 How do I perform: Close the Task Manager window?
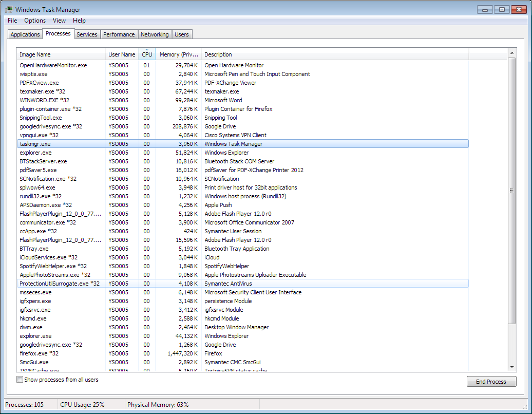point(519,9)
